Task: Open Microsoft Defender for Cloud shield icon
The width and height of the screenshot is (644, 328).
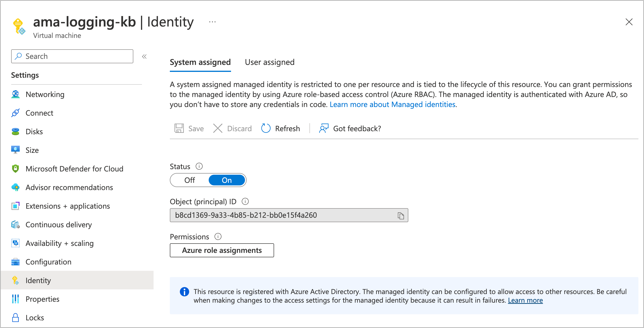Action: point(16,169)
